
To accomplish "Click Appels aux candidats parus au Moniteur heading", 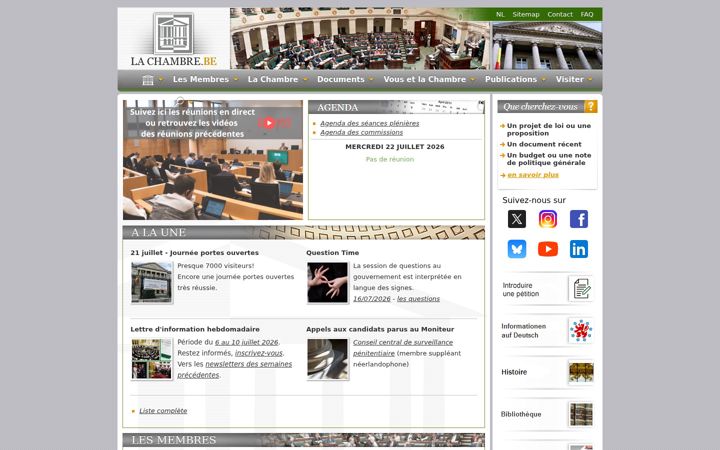I will coord(380,329).
